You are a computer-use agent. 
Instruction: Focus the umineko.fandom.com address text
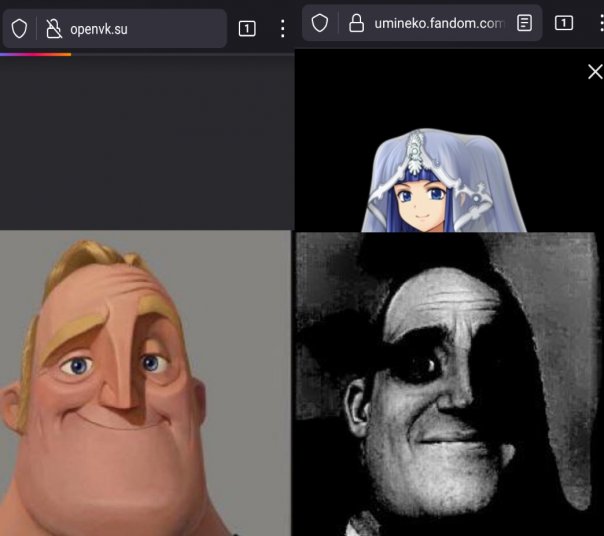click(439, 24)
